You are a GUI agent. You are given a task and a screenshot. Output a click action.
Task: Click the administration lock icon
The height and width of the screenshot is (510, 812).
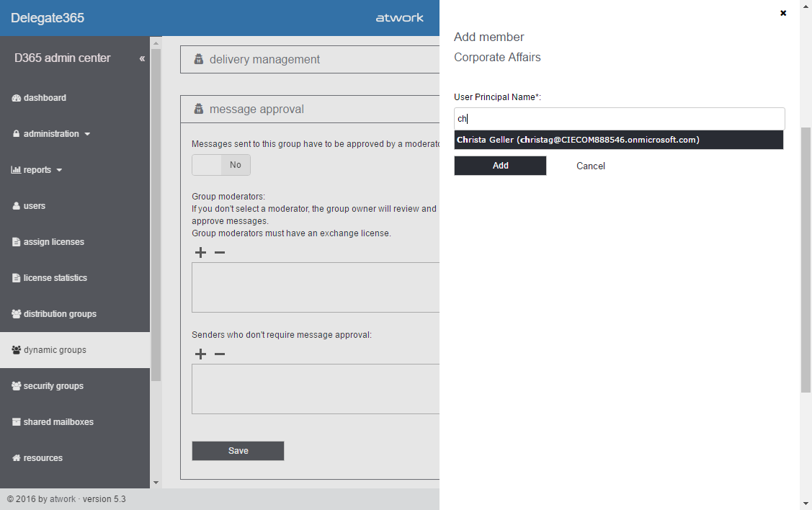[16, 133]
